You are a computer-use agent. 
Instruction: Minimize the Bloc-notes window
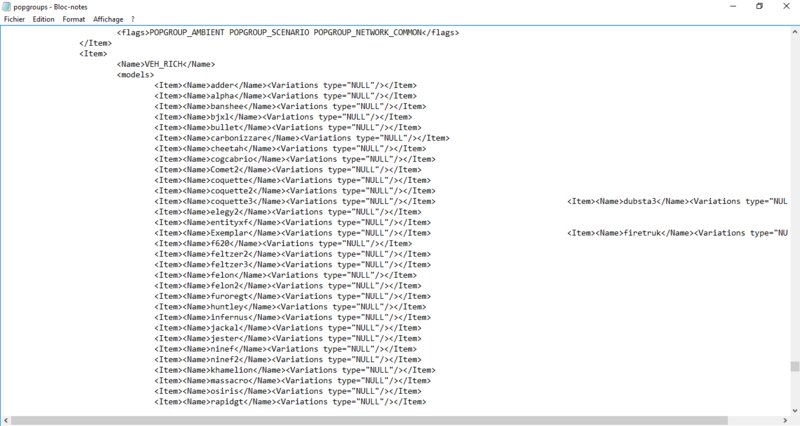(x=730, y=6)
